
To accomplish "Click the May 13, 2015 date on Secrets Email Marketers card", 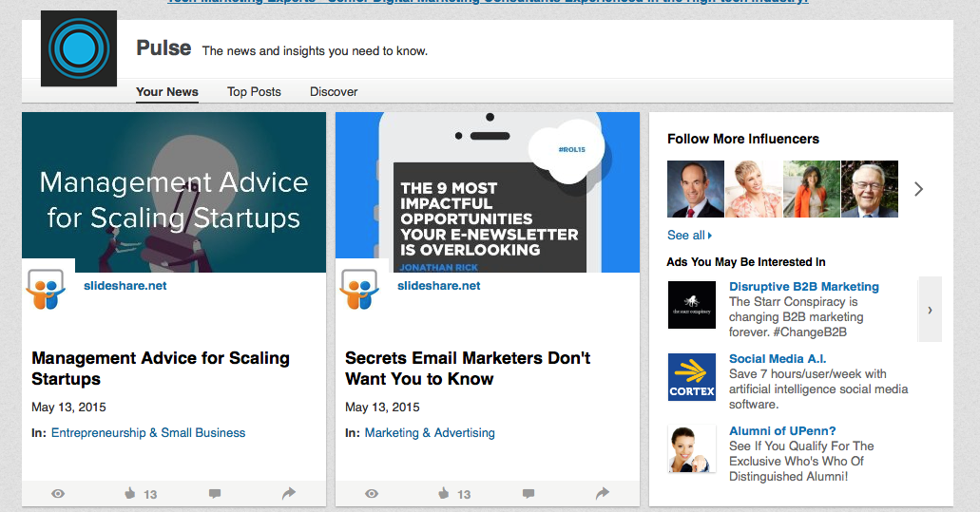I will 382,408.
